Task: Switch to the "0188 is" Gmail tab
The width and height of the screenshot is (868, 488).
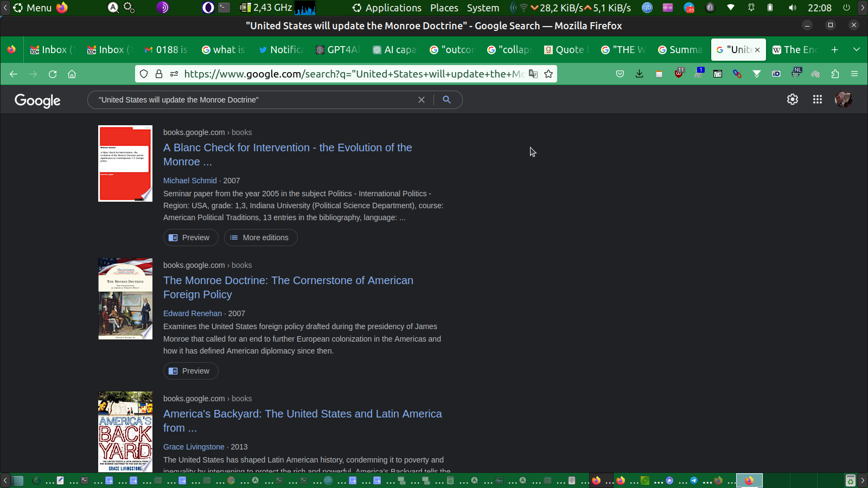Action: tap(165, 50)
